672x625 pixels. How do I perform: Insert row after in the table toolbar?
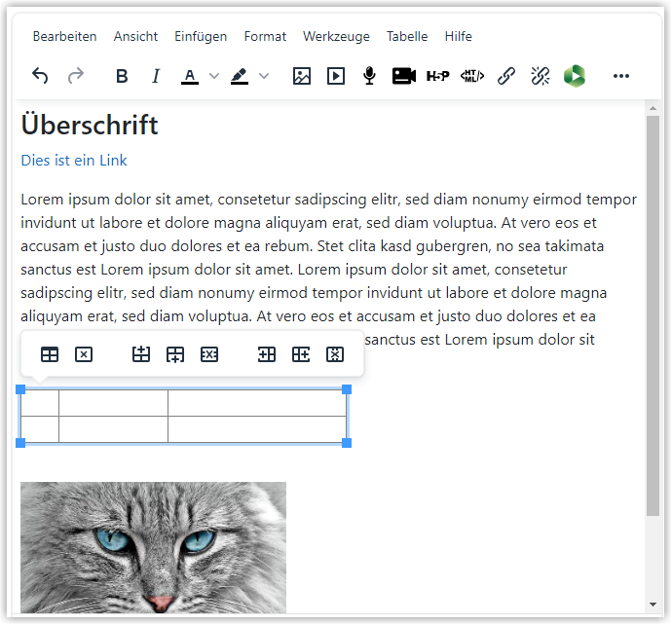[x=175, y=354]
